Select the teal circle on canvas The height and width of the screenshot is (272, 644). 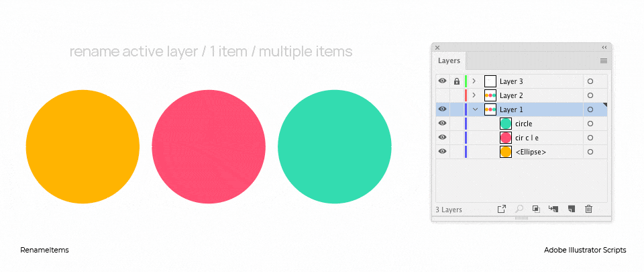click(x=335, y=146)
